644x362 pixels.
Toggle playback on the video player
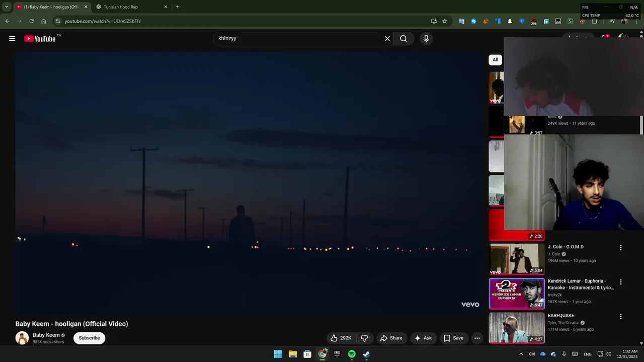point(249,184)
